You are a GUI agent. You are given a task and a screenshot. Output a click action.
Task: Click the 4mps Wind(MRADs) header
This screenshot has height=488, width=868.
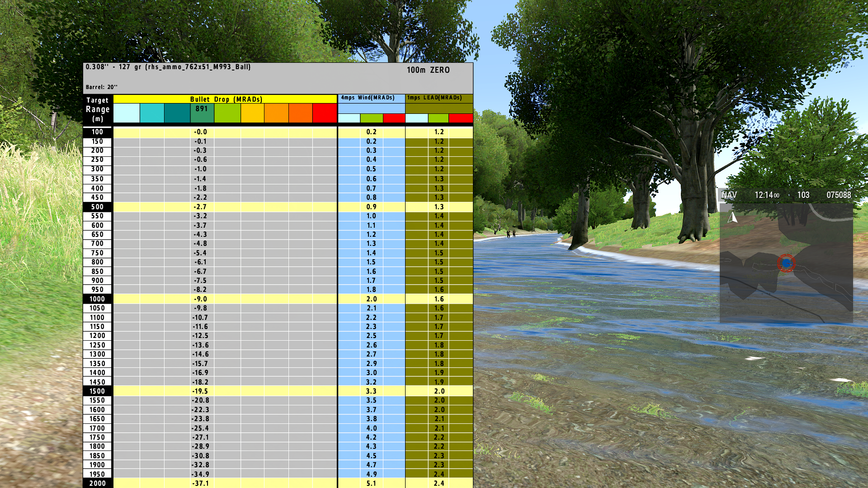368,98
